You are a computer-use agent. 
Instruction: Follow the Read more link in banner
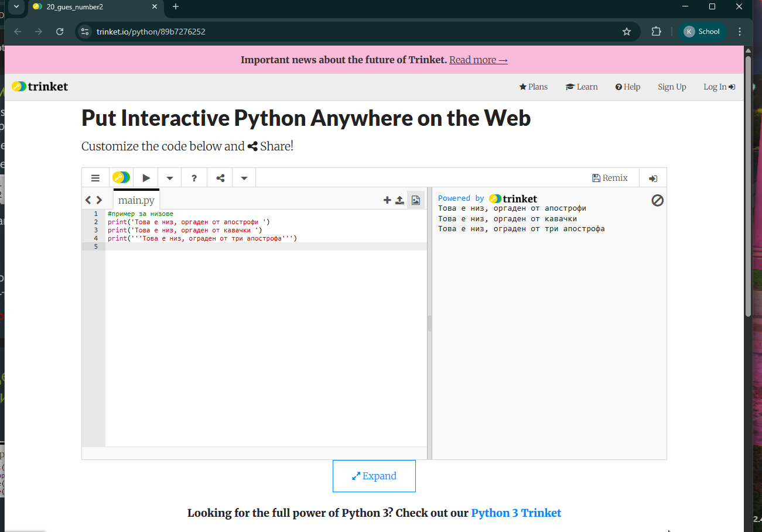coord(479,60)
